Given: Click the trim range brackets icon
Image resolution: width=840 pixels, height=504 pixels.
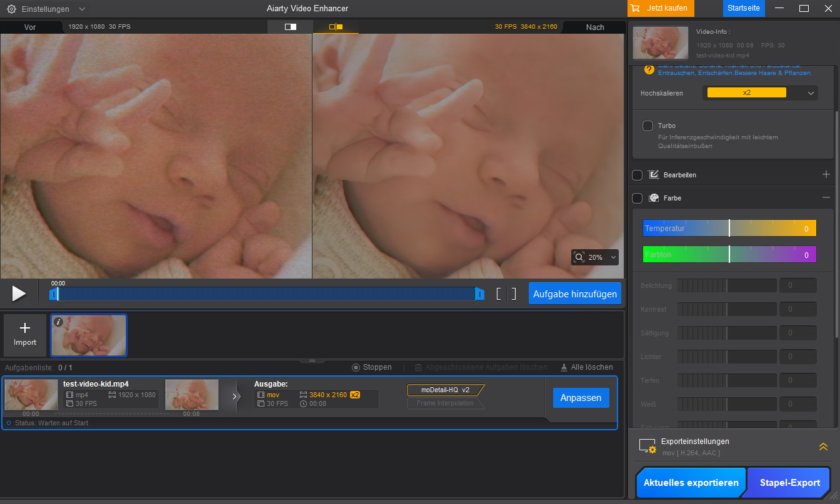Looking at the screenshot, I should (x=506, y=294).
